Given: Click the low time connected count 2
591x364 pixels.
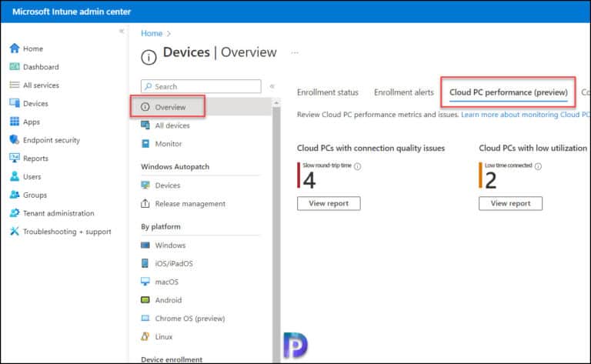Looking at the screenshot, I should tap(490, 181).
